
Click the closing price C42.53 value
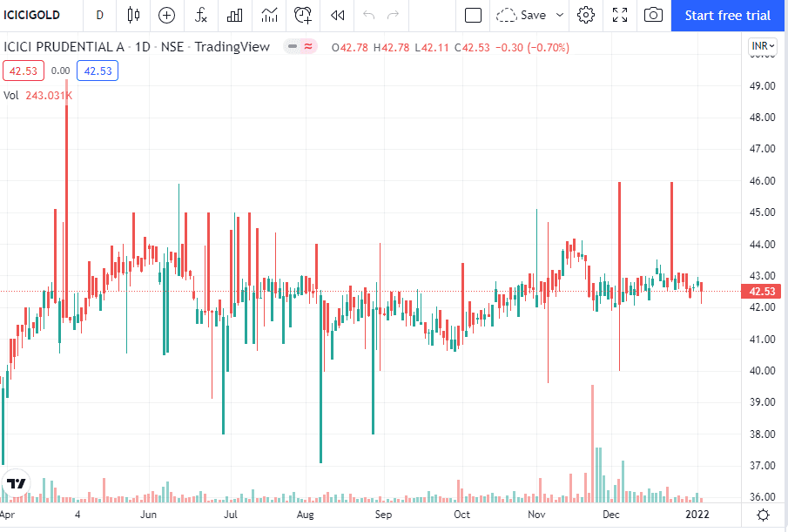(472, 48)
